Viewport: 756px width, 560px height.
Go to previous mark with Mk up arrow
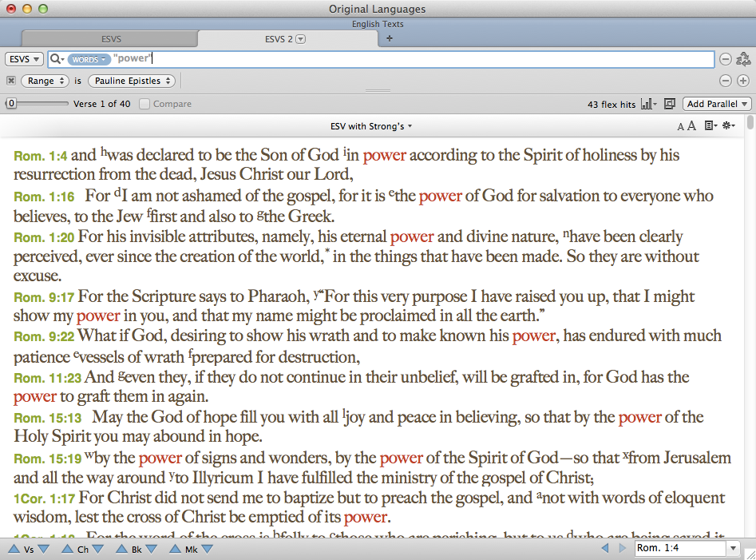[175, 549]
